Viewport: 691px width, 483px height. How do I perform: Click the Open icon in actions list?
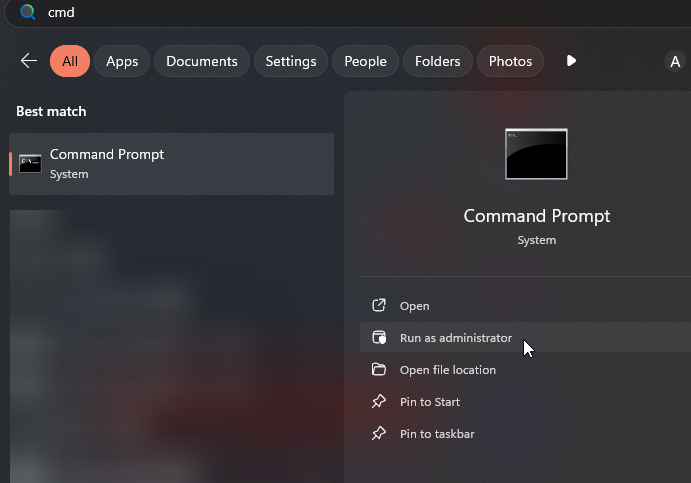point(379,306)
